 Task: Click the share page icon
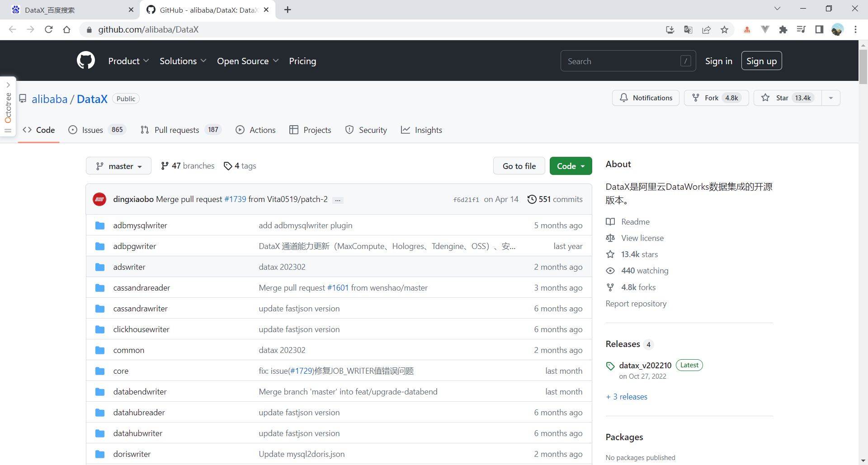pos(706,29)
